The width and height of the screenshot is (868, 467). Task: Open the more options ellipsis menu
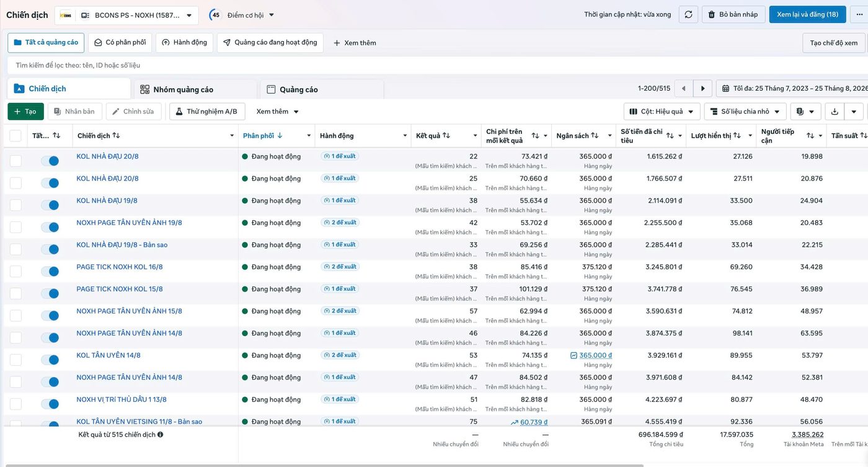[860, 14]
